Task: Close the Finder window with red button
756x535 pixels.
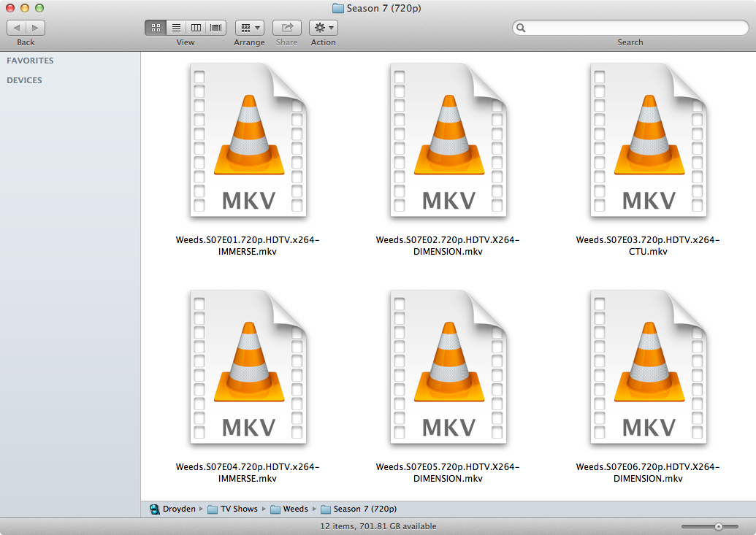Action: pyautogui.click(x=10, y=8)
